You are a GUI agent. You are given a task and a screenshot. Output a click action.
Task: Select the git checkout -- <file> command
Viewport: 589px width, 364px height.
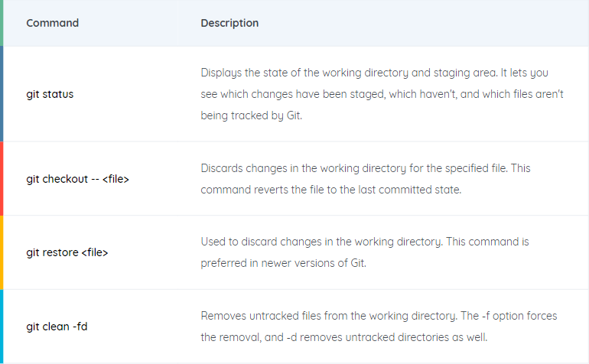pyautogui.click(x=77, y=179)
